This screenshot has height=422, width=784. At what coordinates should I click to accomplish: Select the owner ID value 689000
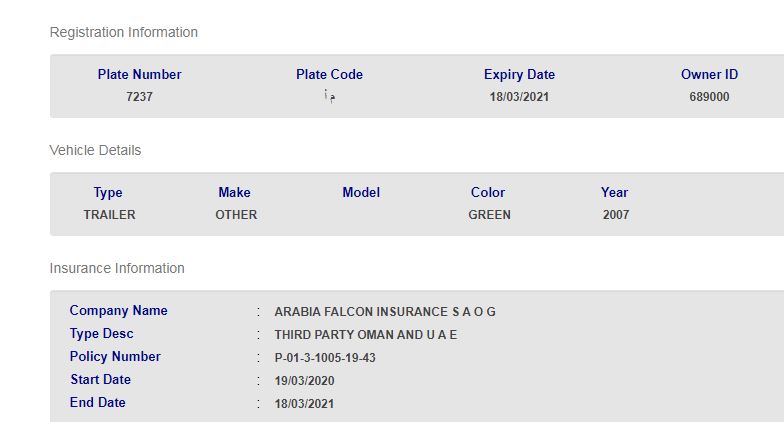click(709, 97)
